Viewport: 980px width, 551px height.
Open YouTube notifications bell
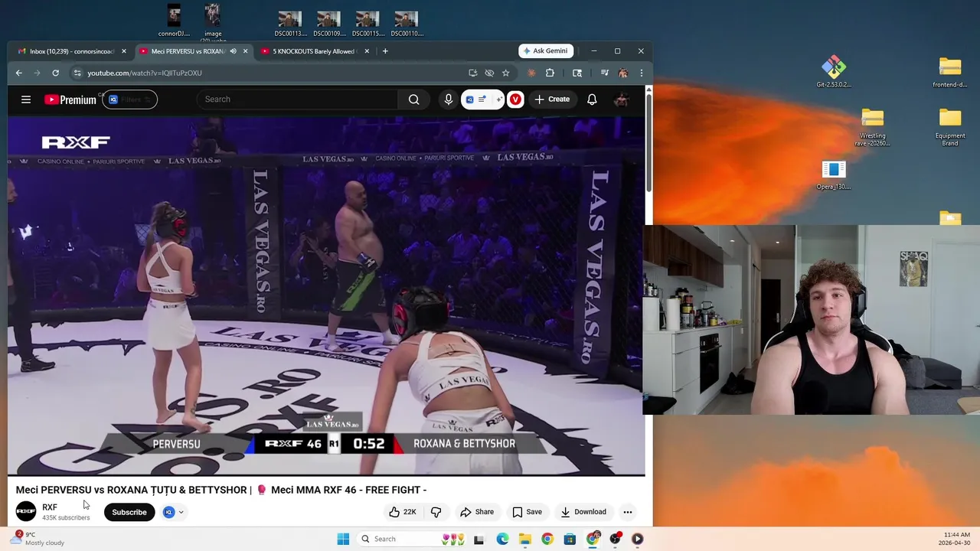point(592,99)
